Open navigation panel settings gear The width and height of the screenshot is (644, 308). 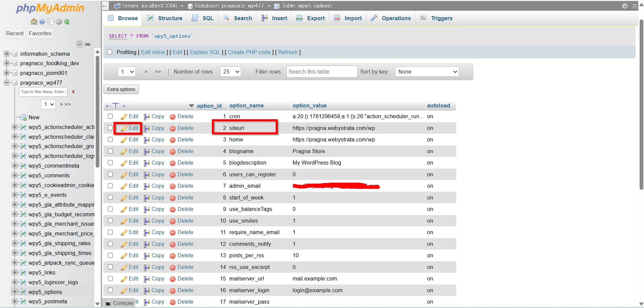(x=59, y=22)
